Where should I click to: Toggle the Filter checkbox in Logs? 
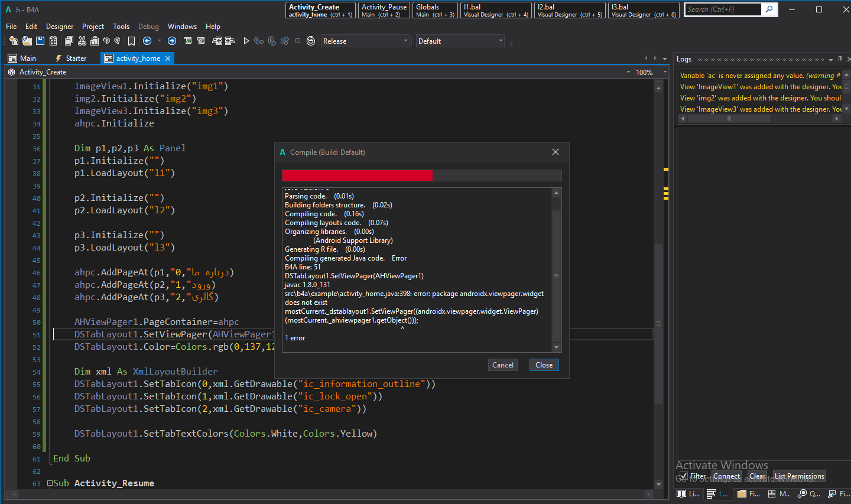pyautogui.click(x=684, y=476)
